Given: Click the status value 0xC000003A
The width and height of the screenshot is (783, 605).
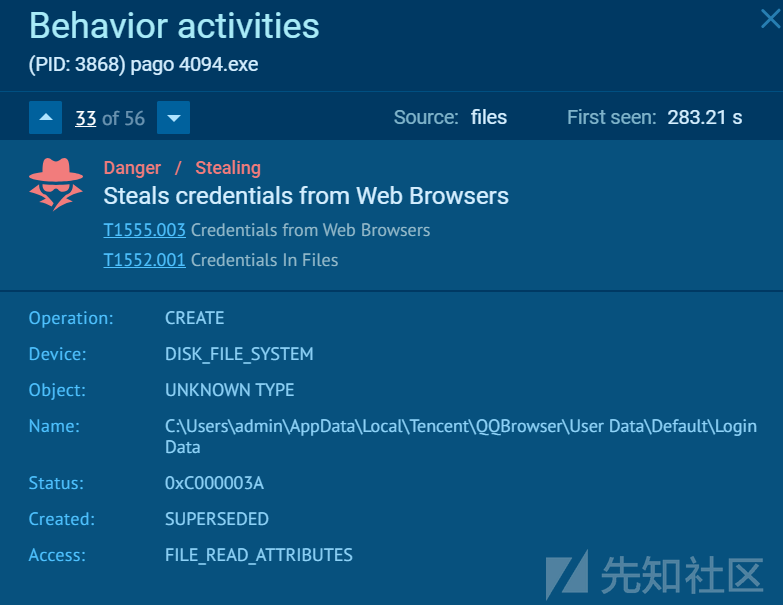Looking at the screenshot, I should click(x=214, y=483).
